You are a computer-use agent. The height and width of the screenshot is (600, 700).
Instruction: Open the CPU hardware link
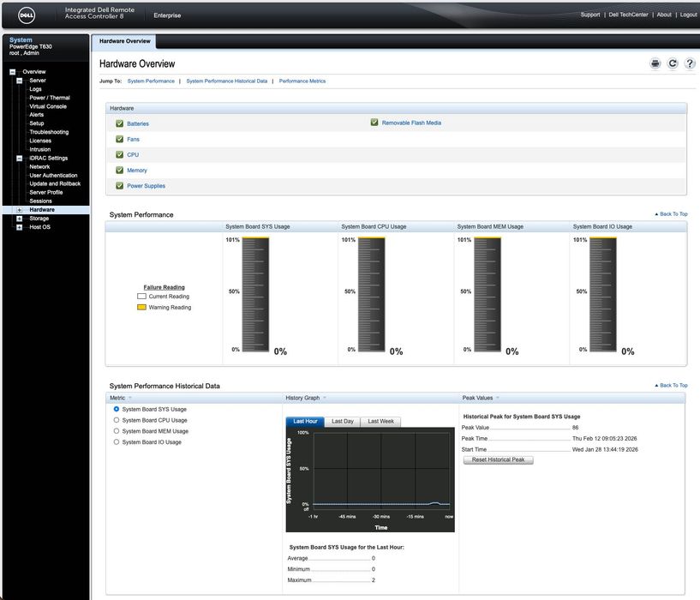click(x=133, y=155)
